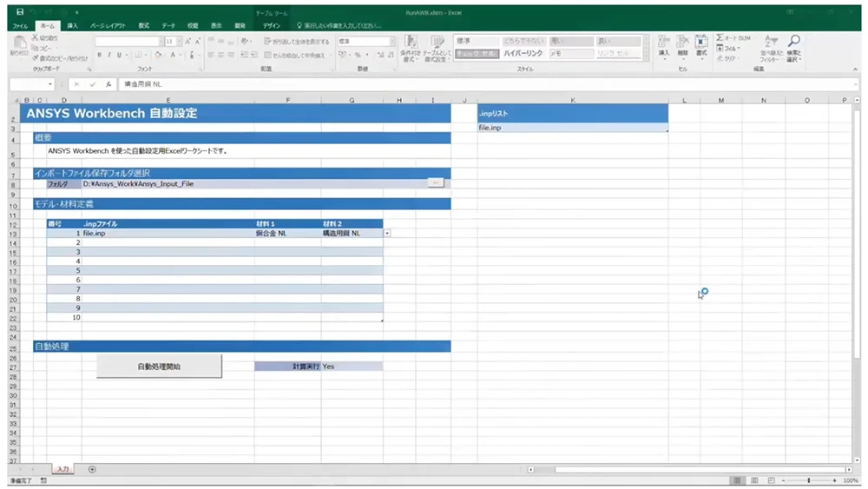Add a new sheet with plus icon
868x489 pixels.
click(x=92, y=470)
